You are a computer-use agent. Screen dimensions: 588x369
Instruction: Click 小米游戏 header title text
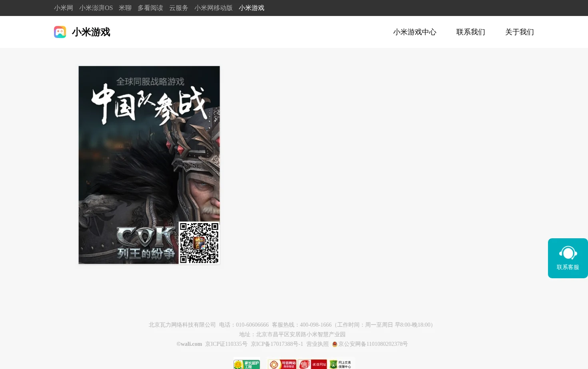91,32
